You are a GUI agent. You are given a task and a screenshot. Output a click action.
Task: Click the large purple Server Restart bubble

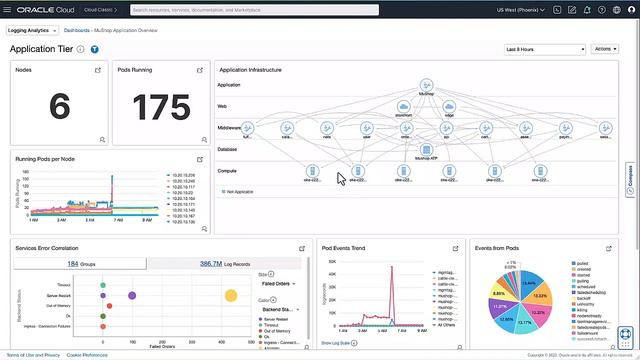pos(132,296)
